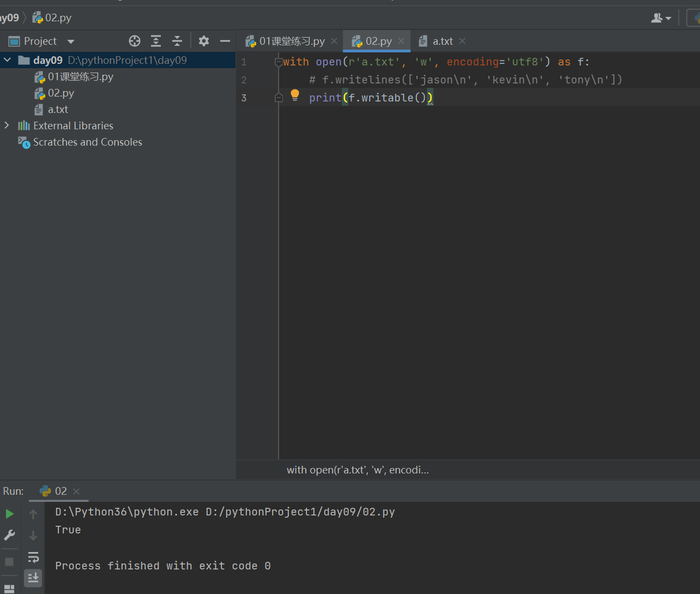
Task: Click line number 2 in gutter
Action: click(244, 80)
